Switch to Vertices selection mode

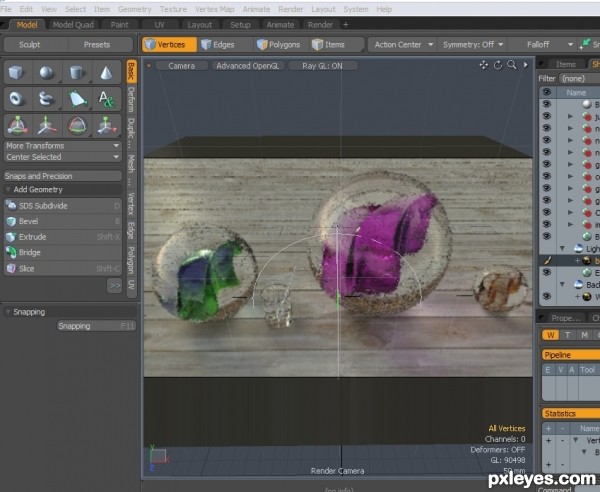click(170, 45)
